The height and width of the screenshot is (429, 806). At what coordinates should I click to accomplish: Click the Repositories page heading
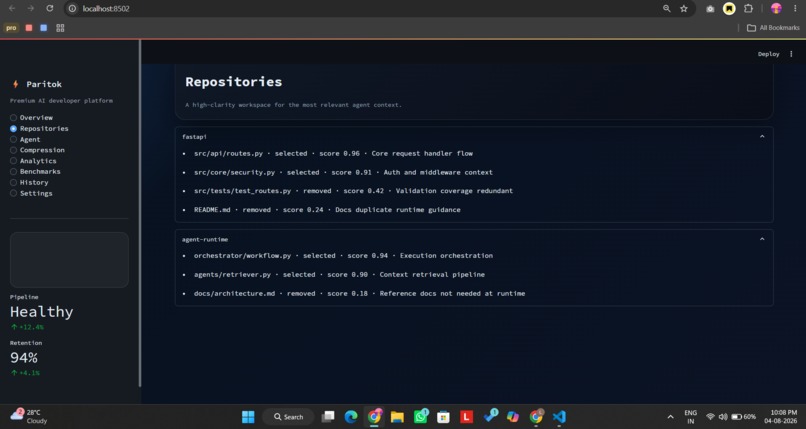233,82
